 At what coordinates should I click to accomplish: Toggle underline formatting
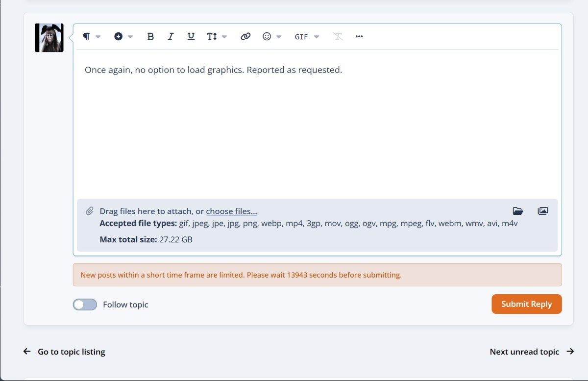[x=191, y=36]
